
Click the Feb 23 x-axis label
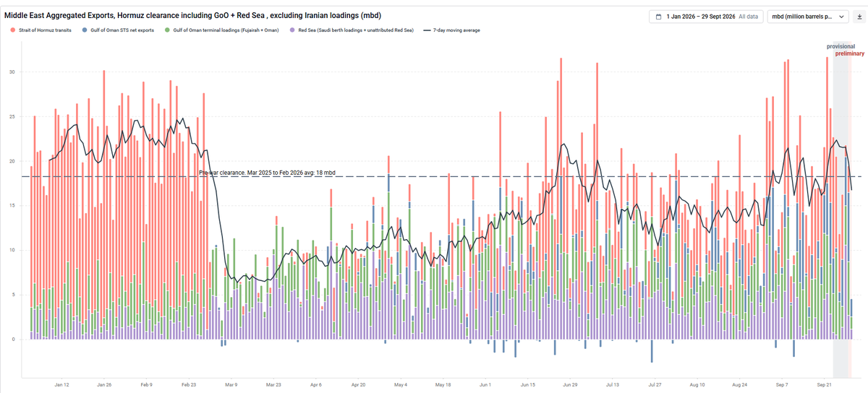pos(189,386)
